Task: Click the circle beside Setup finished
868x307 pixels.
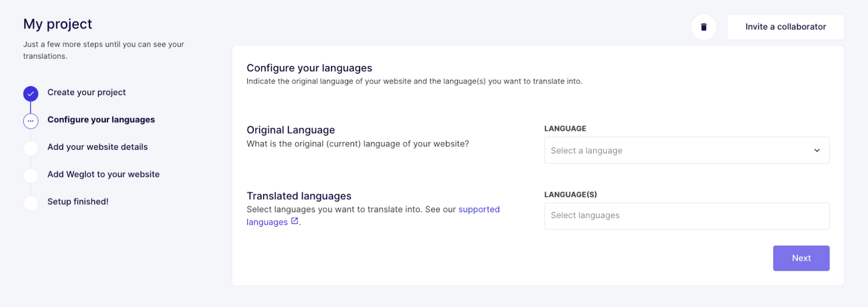Action: tap(31, 202)
